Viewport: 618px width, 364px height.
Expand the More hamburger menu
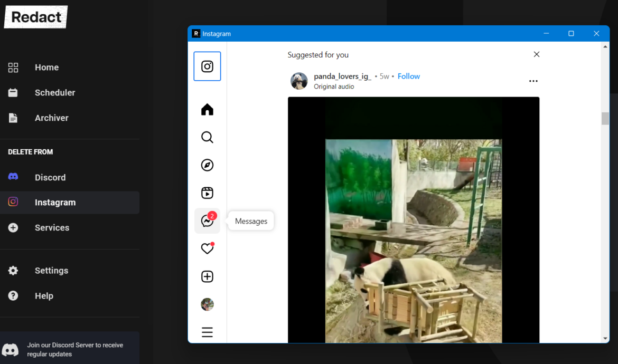click(207, 332)
